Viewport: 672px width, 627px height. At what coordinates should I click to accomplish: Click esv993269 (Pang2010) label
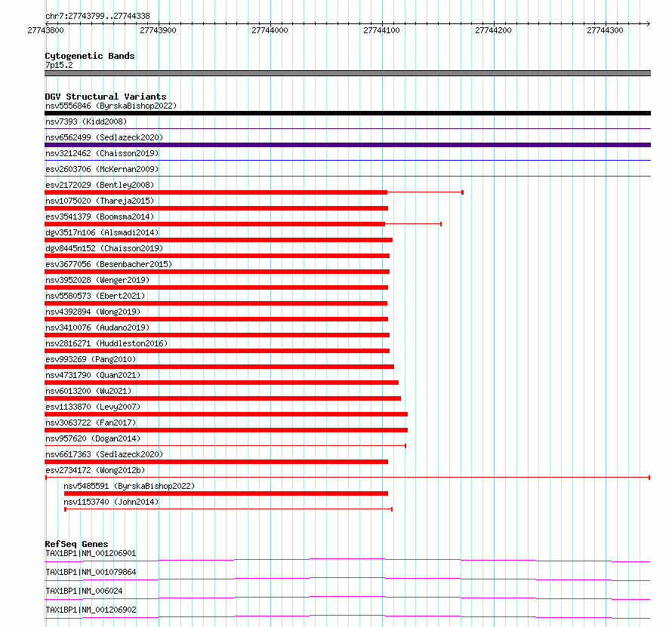coord(91,359)
